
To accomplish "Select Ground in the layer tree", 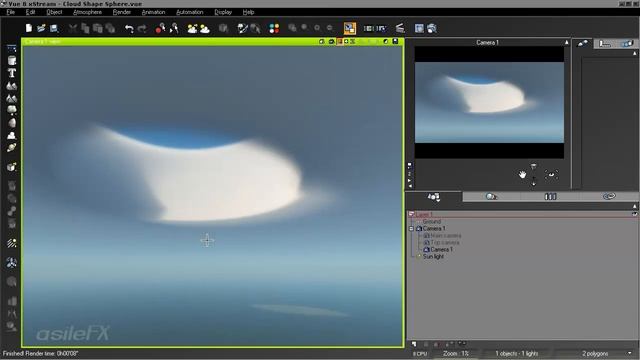I will point(432,222).
